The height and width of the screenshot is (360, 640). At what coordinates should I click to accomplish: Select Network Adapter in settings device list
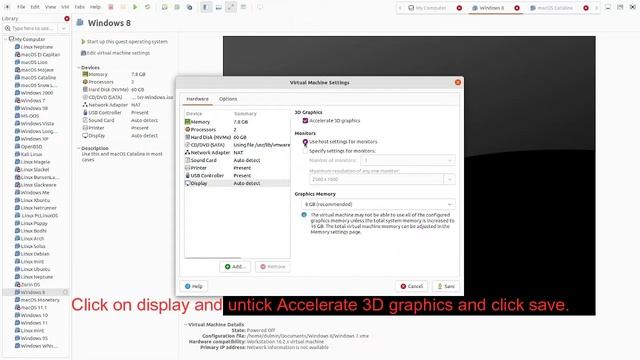tap(237, 152)
